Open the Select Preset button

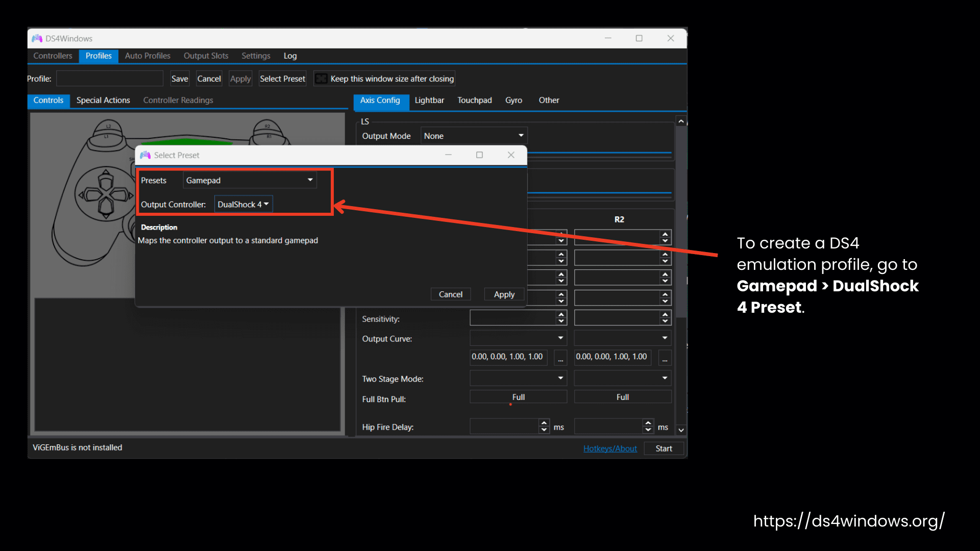282,79
